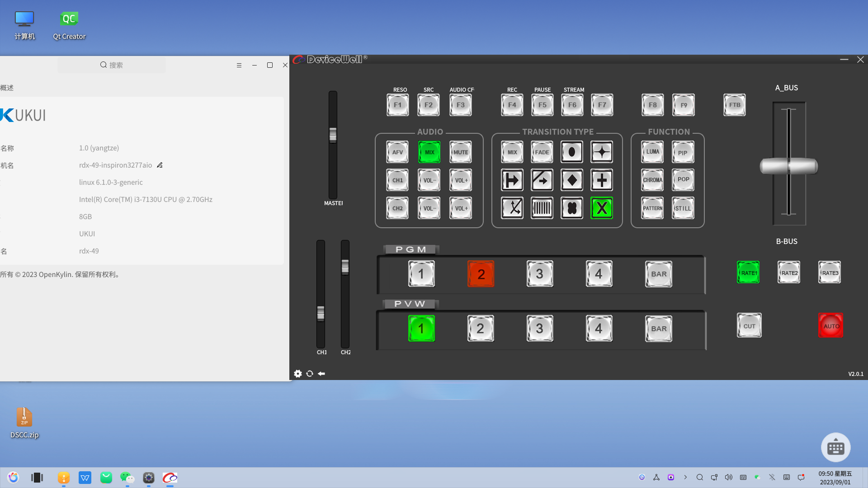Enable the CHROMA key function
This screenshot has width=868, height=488.
[652, 180]
